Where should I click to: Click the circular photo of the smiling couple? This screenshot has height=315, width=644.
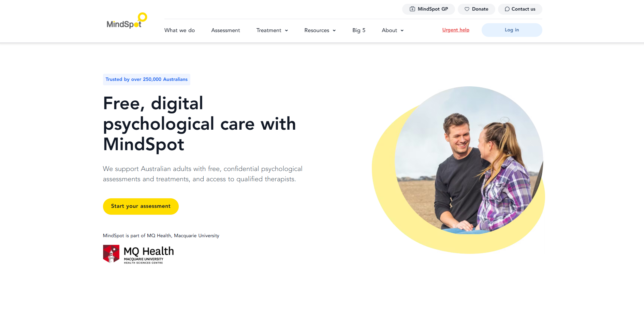click(x=469, y=160)
